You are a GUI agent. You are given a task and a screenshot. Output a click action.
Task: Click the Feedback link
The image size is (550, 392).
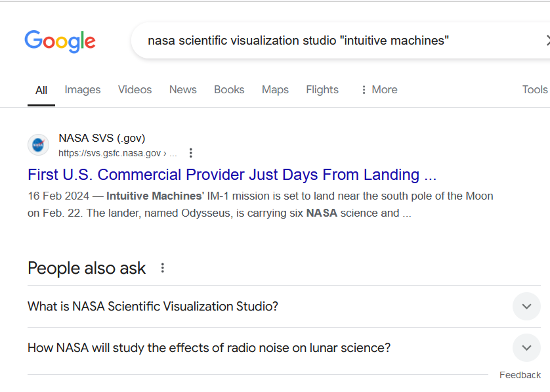pyautogui.click(x=520, y=375)
